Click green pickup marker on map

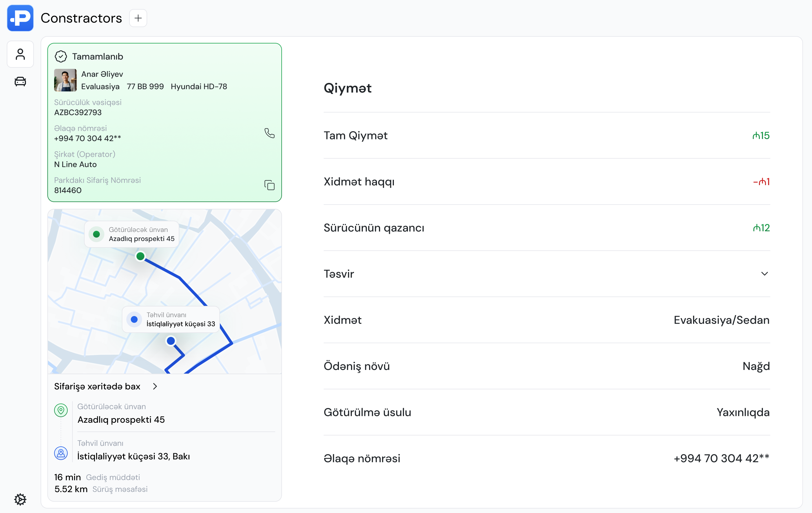(x=140, y=256)
